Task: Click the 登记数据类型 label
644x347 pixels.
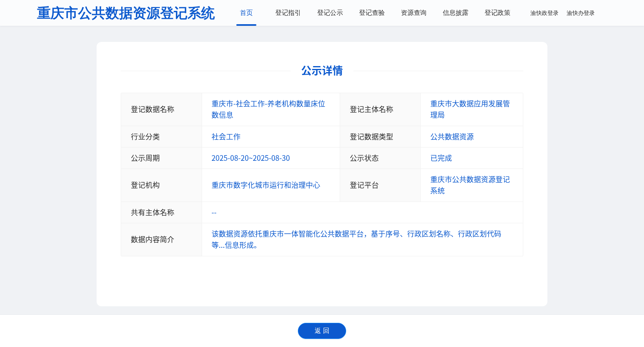Action: pos(372,137)
